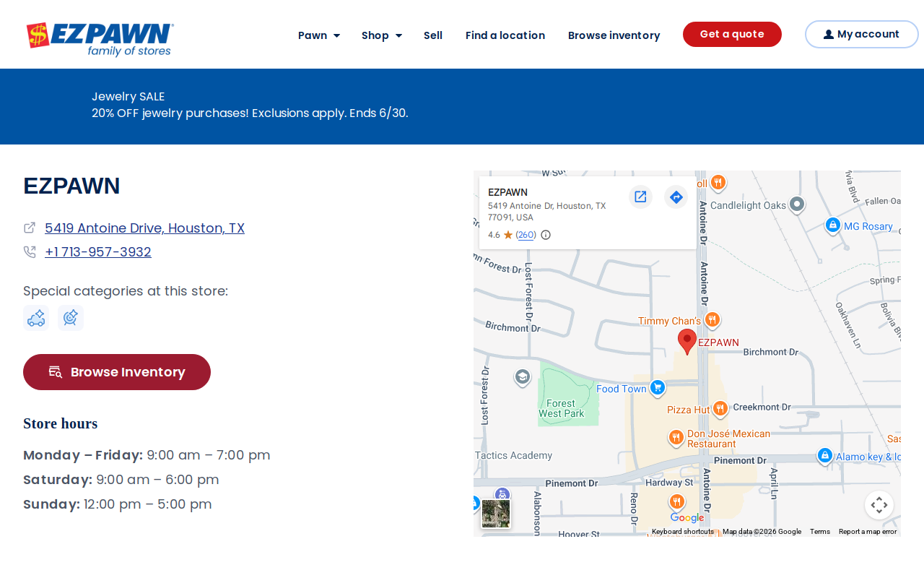Open 5419 Antoine Drive address link

[x=144, y=228]
